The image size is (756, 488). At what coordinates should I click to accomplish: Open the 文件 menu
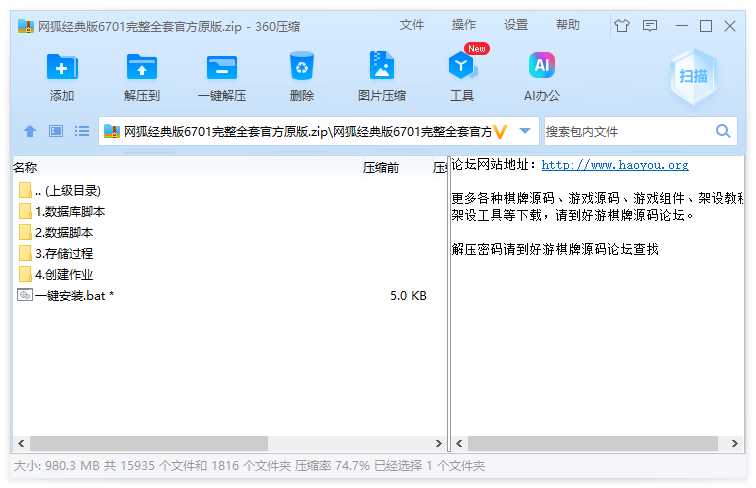click(412, 25)
